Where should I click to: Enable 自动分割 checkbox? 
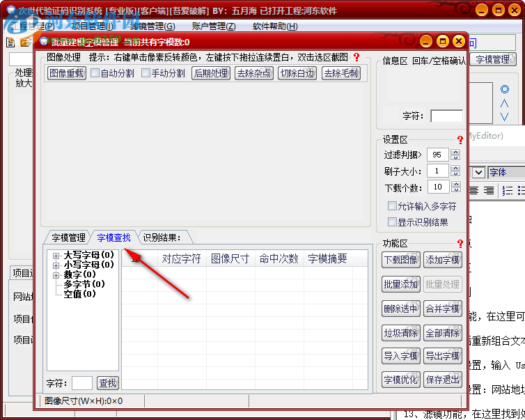[95, 73]
